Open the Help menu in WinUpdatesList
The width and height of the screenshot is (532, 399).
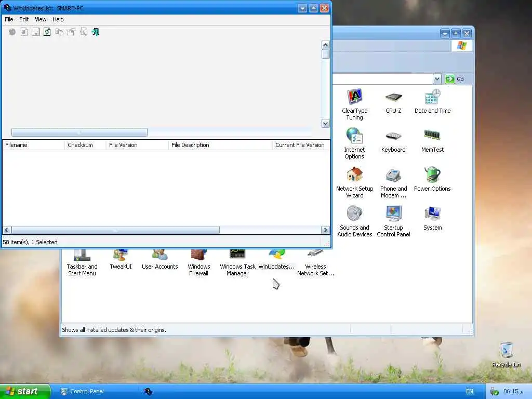click(x=58, y=19)
